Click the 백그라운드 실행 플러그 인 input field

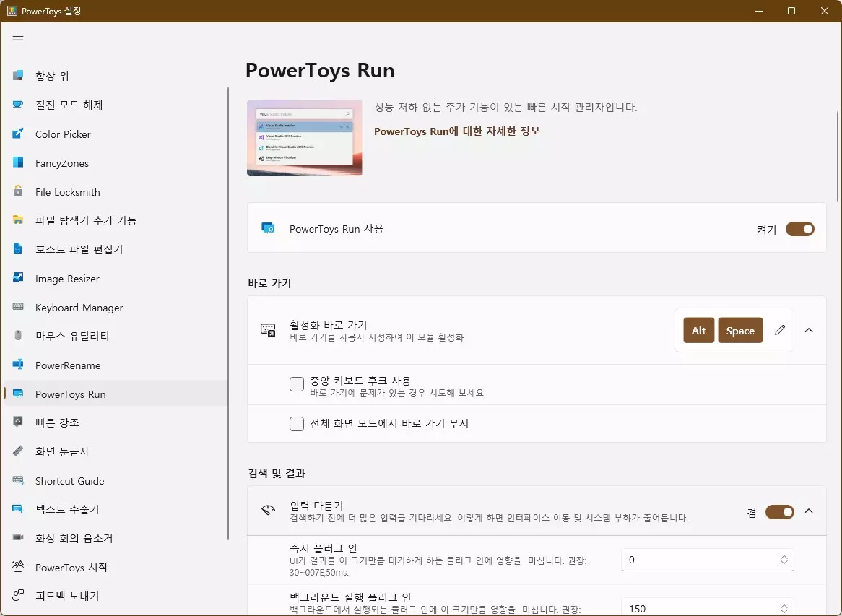693,608
